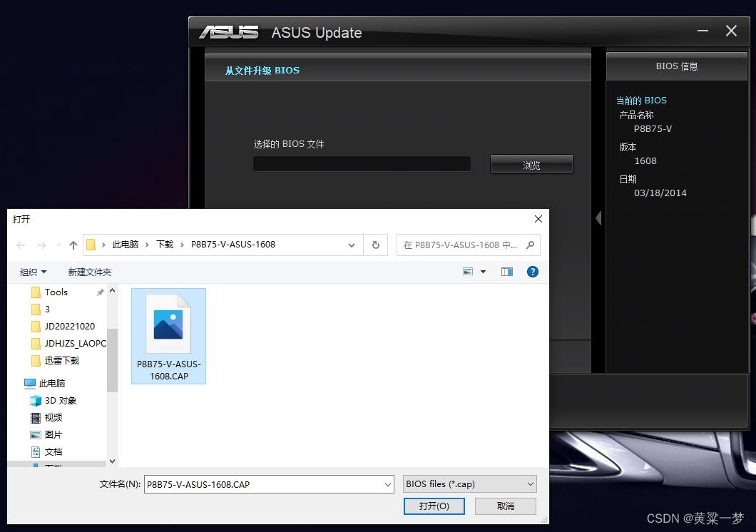Open the 组织 menu
The width and height of the screenshot is (756, 532).
[33, 272]
